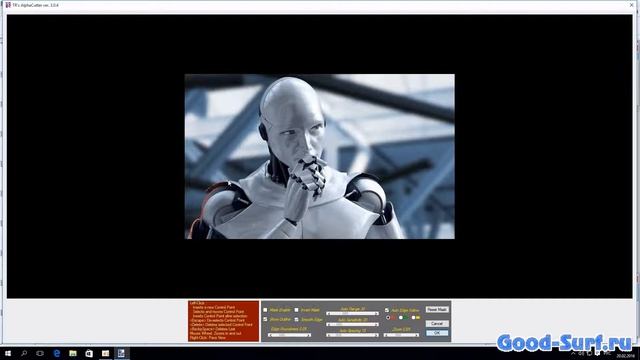
Task: Open File Explorer from the taskbar
Action: coord(73,353)
